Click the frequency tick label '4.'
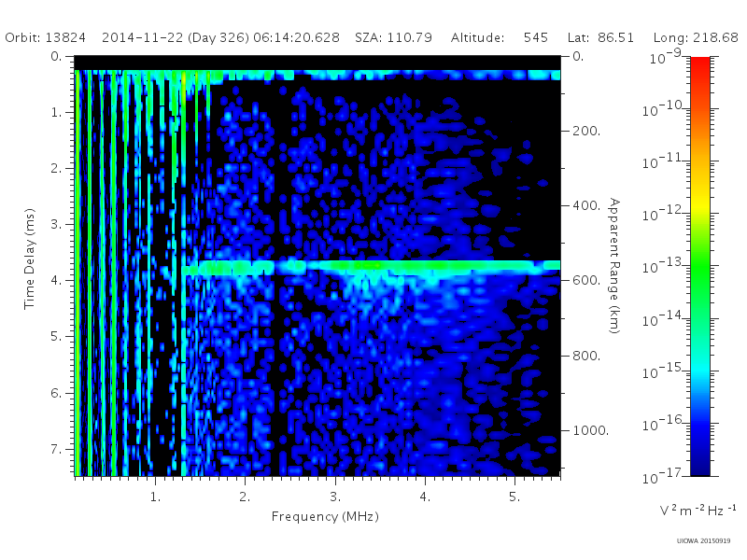The image size is (747, 560). click(x=426, y=497)
